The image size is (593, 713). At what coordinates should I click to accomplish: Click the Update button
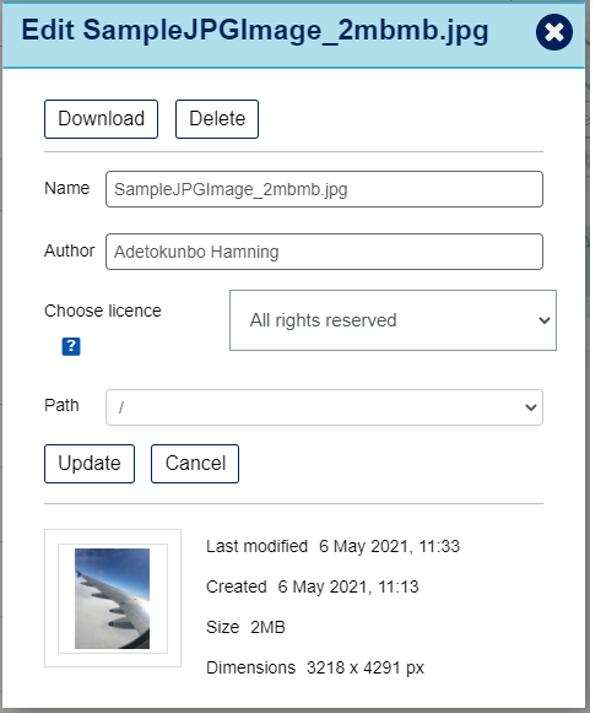tap(90, 464)
